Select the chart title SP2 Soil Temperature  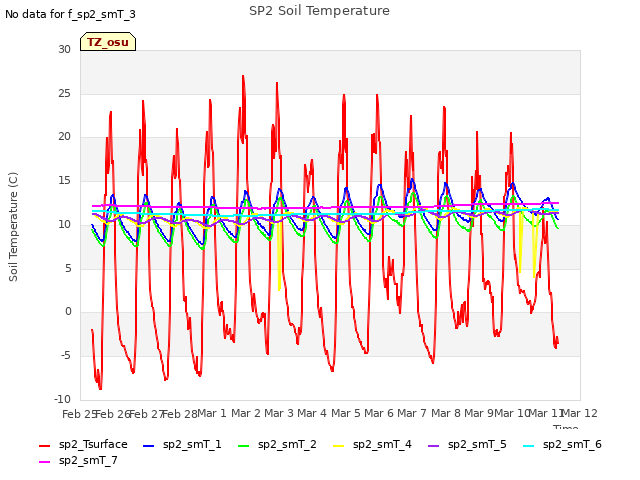pyautogui.click(x=319, y=11)
